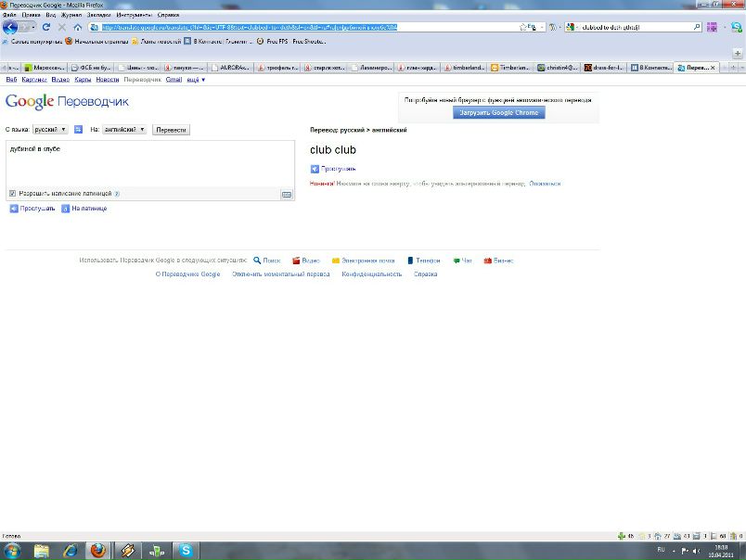Switch to the 'timberland' browser tab
This screenshot has width=746, height=560.
(x=464, y=68)
